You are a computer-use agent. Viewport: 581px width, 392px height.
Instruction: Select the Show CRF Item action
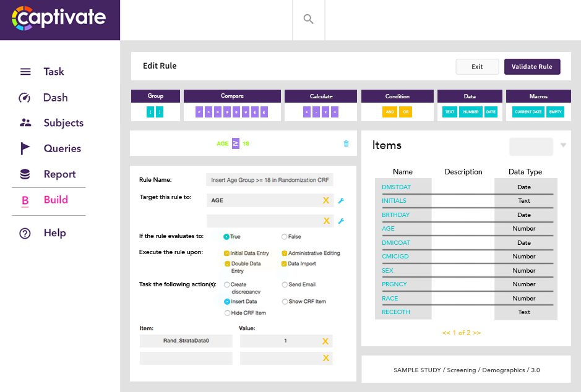285,302
